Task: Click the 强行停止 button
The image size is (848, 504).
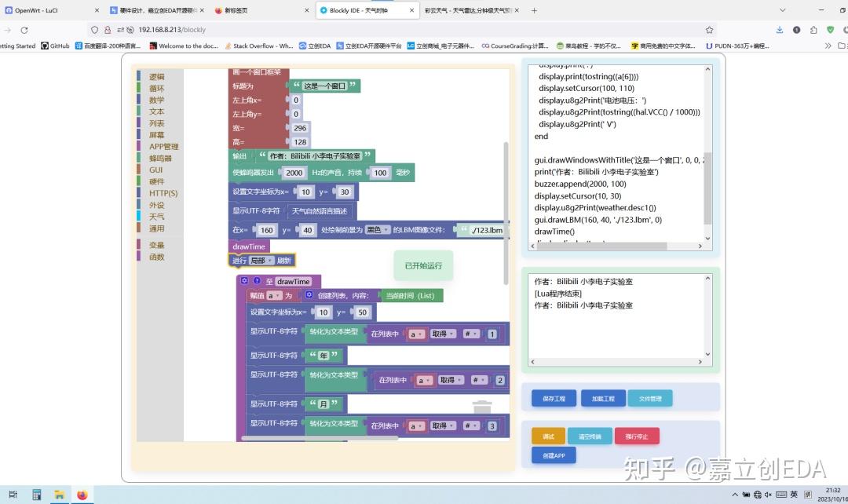Action: click(637, 436)
